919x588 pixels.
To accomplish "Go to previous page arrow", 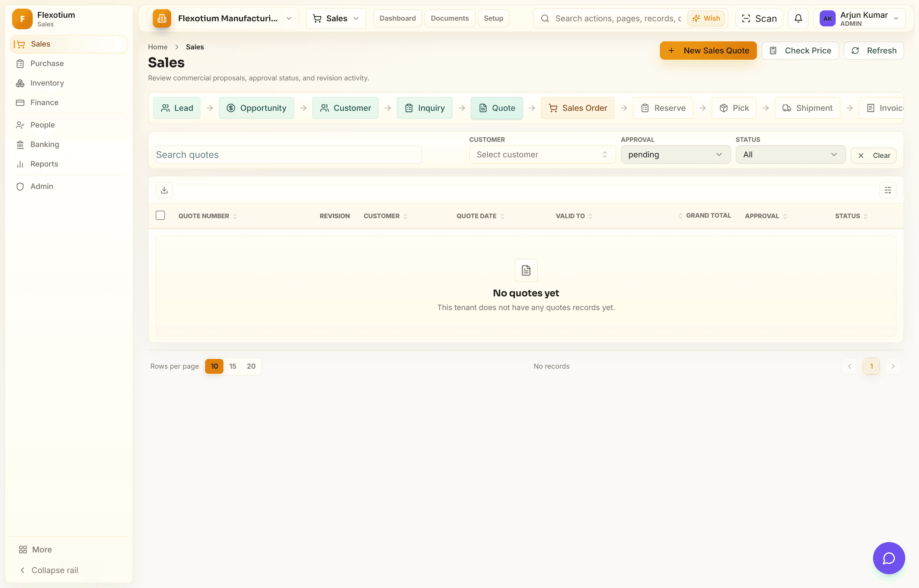I will coord(850,366).
